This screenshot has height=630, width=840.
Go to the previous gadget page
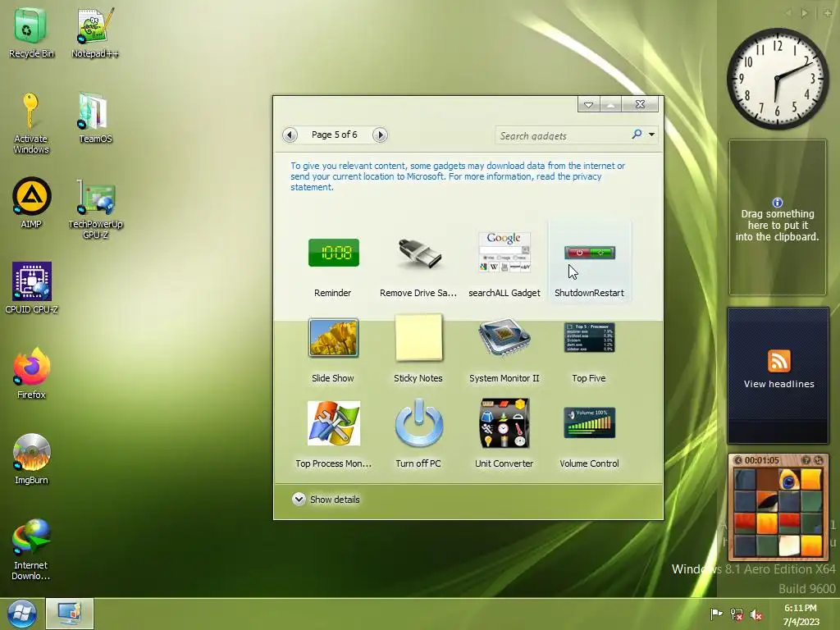point(290,135)
